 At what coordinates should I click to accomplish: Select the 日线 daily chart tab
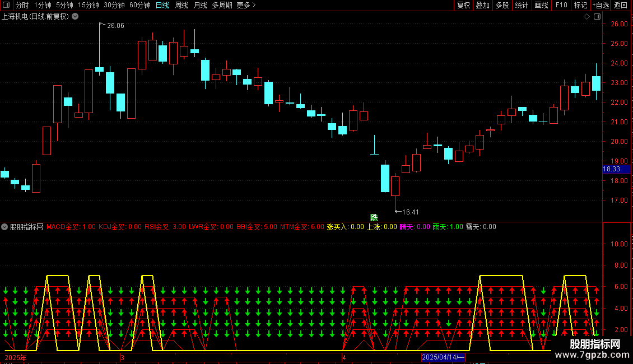click(162, 5)
